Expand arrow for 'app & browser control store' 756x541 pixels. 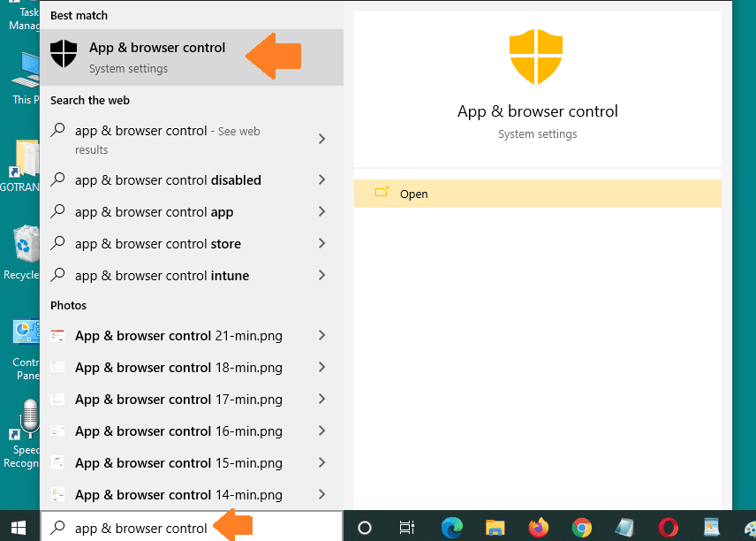point(321,244)
